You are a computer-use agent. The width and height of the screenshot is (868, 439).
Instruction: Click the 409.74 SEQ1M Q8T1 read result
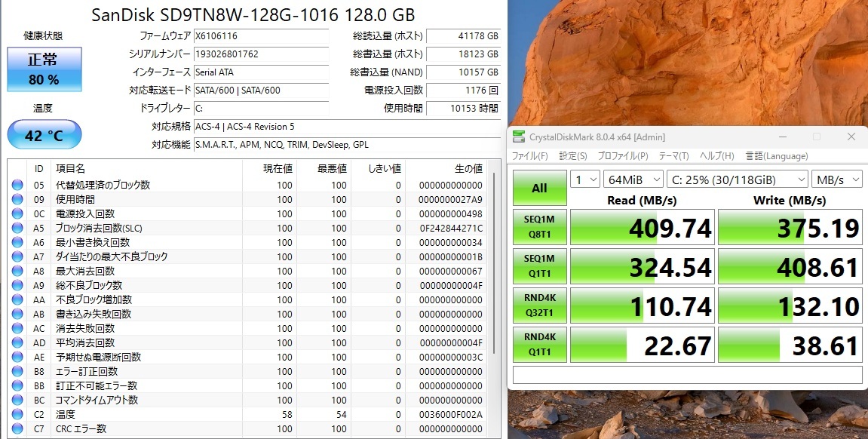pos(643,227)
